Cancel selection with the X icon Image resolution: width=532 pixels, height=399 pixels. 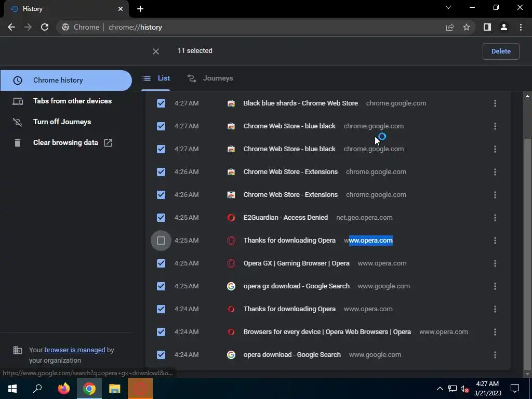pos(156,51)
